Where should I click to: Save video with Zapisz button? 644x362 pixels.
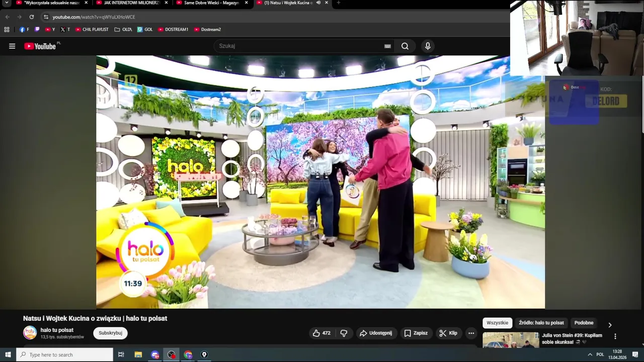click(416, 333)
